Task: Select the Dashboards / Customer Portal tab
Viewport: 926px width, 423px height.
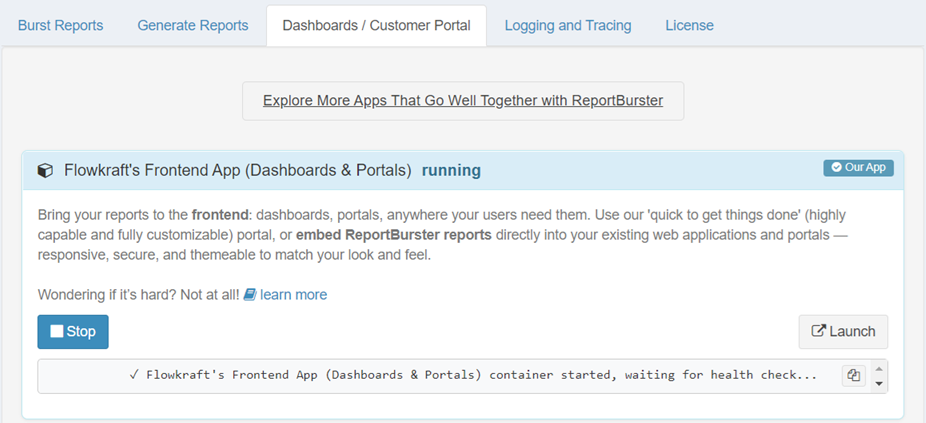Action: [376, 26]
